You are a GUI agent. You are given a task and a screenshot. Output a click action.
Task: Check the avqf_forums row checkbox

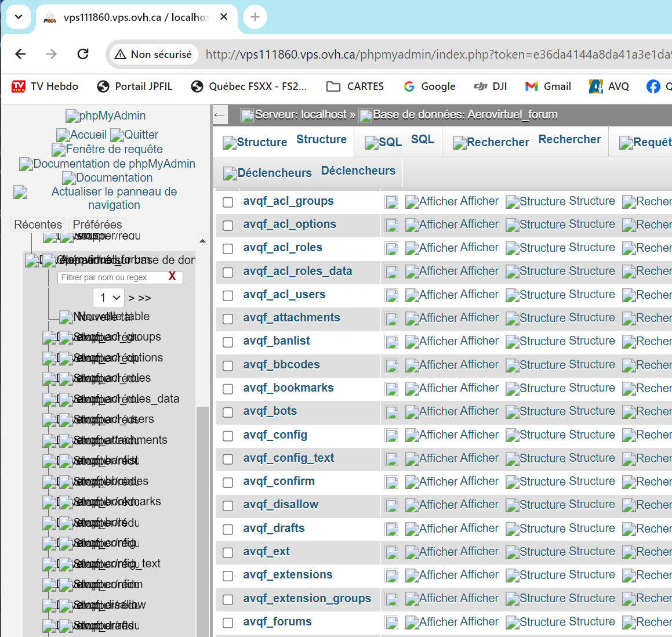(228, 622)
